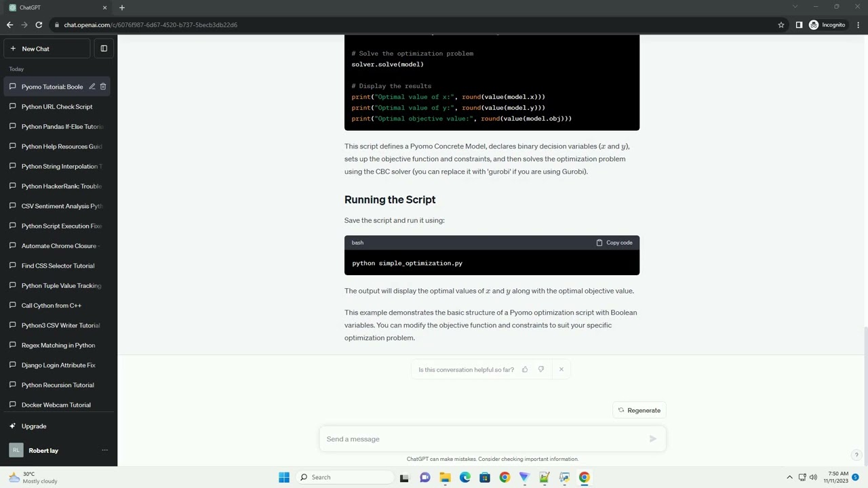Click the New Chat plus icon
The height and width of the screenshot is (488, 868).
click(x=13, y=49)
